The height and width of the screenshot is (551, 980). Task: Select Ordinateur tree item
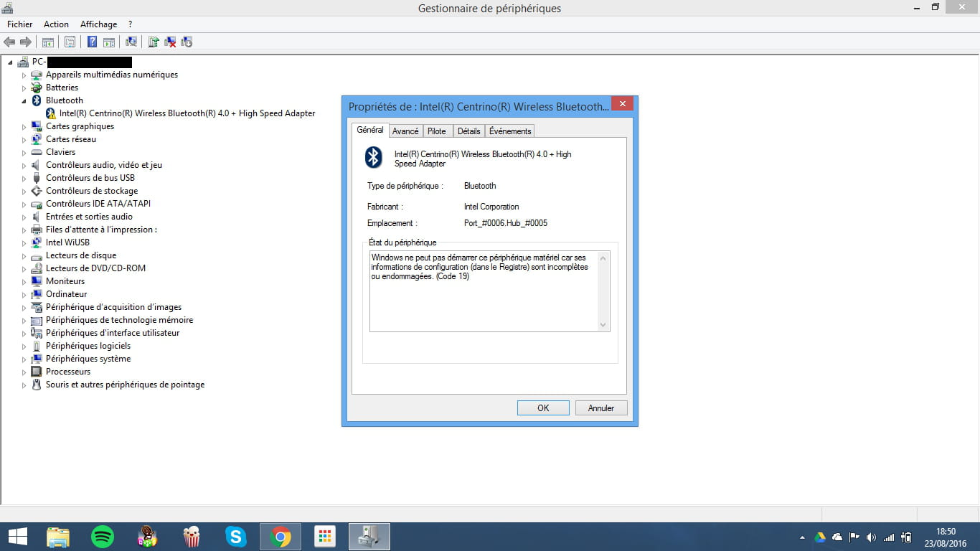66,294
